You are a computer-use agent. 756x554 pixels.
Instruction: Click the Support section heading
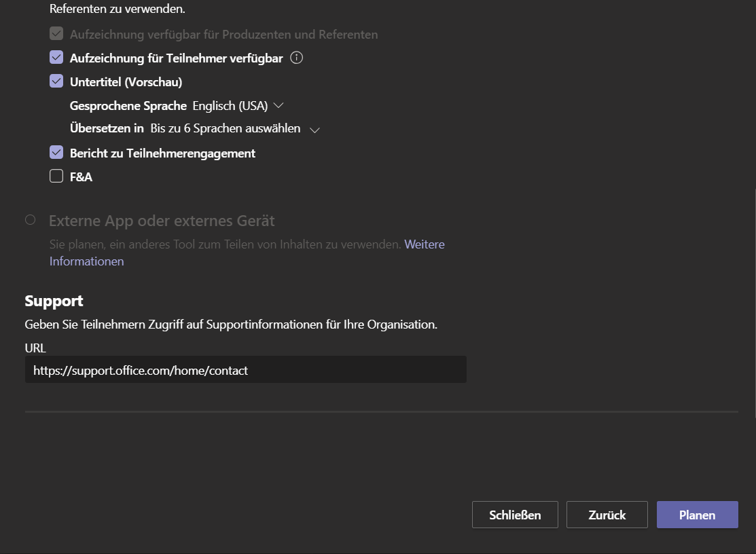[x=54, y=301]
